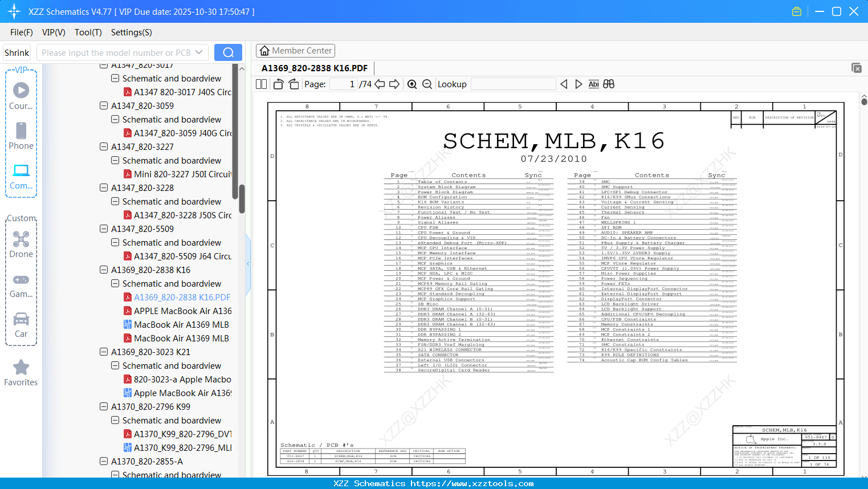The height and width of the screenshot is (489, 868).
Task: Go to the next page arrow
Action: 394,84
